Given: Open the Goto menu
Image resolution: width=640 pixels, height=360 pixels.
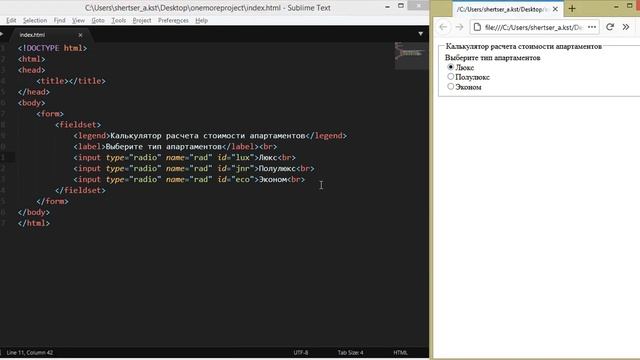Looking at the screenshot, I should tap(98, 20).
